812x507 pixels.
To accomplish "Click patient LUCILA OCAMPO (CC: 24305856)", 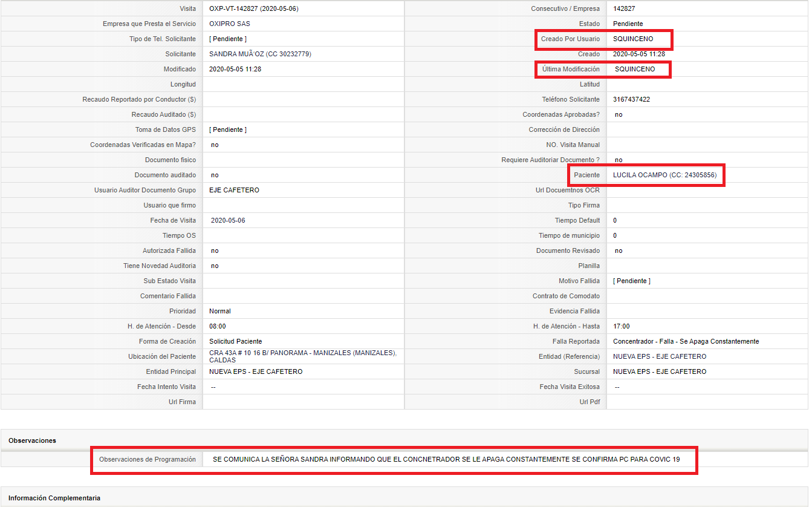I will coord(664,175).
